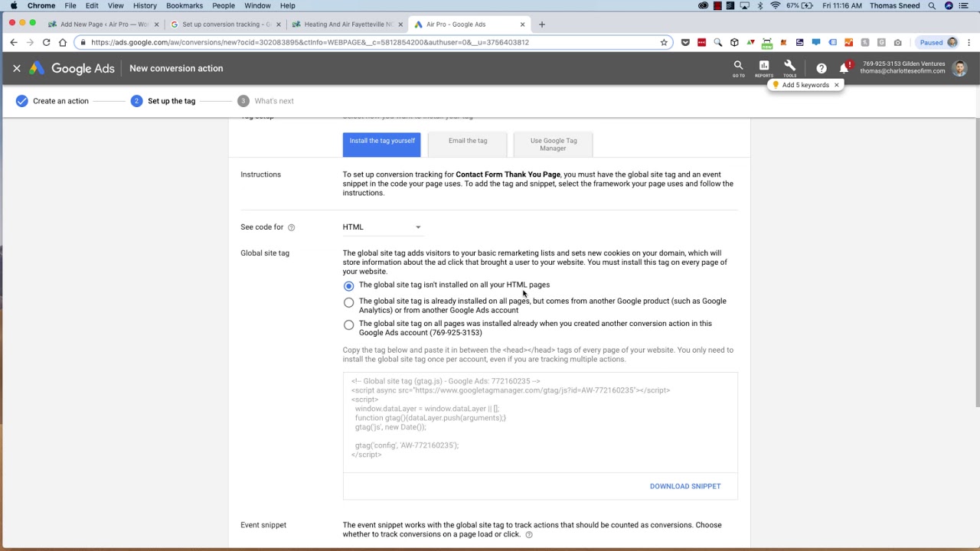Open the Bookmarks menu
The height and width of the screenshot is (551, 980).
point(185,5)
